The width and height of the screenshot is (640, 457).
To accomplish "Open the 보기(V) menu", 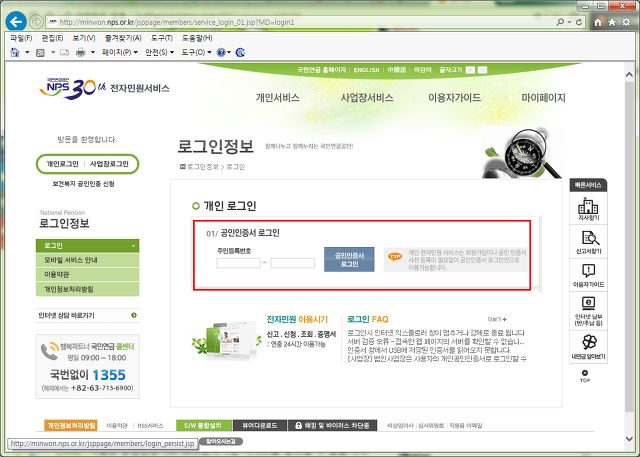I will (x=84, y=38).
